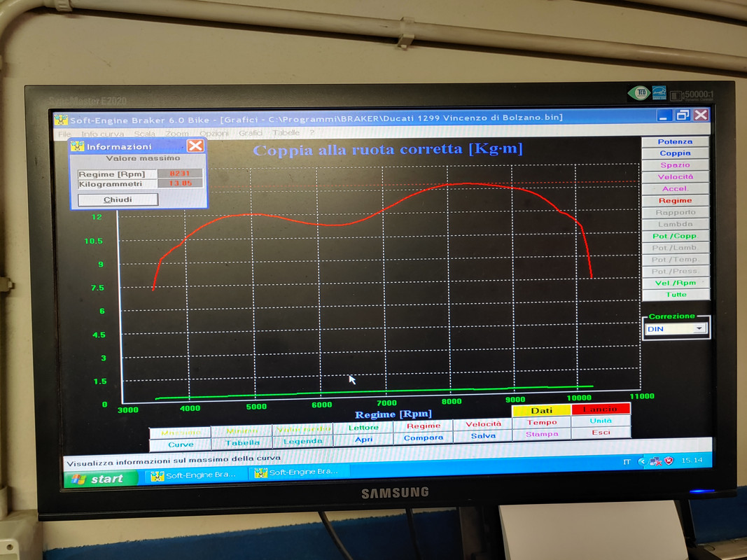Switch to second Soft-Engine Bra... taskbar window
747x560 pixels.
tap(298, 472)
